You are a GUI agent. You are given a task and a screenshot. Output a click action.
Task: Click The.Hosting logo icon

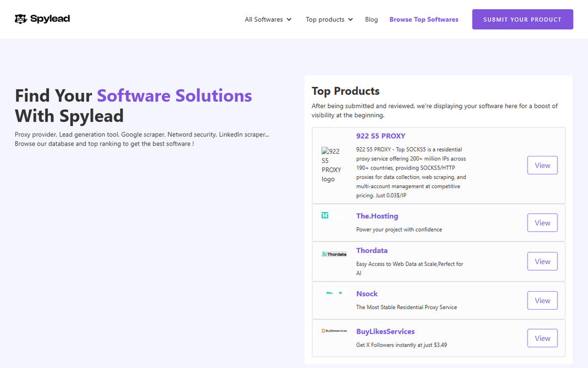(x=324, y=215)
